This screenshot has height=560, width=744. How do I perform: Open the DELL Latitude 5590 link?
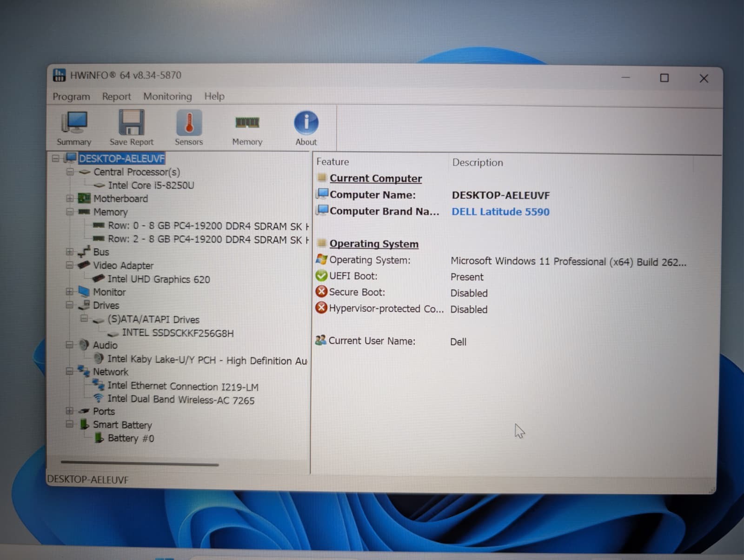click(500, 212)
